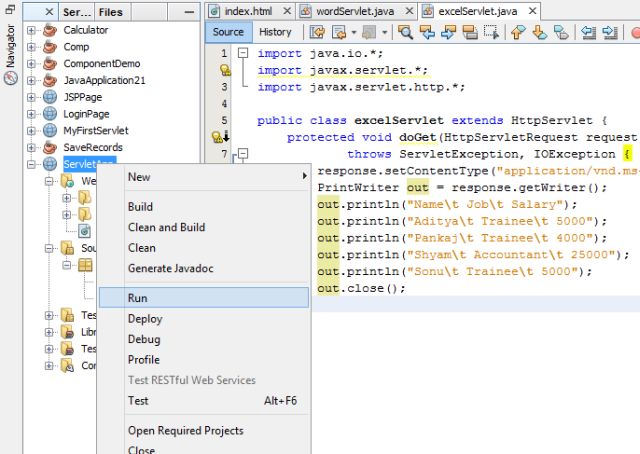Click the Shift Line Left icon
Image resolution: width=640 pixels, height=454 pixels.
(590, 32)
